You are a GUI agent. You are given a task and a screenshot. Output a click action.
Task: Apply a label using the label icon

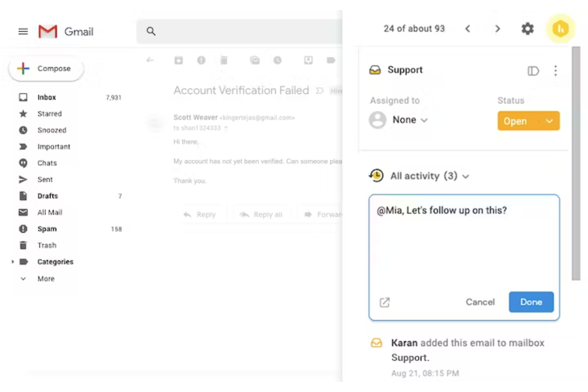tap(331, 60)
